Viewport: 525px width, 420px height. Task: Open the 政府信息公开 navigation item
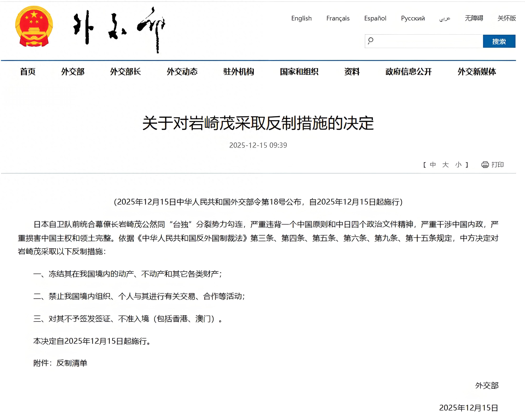click(x=409, y=72)
